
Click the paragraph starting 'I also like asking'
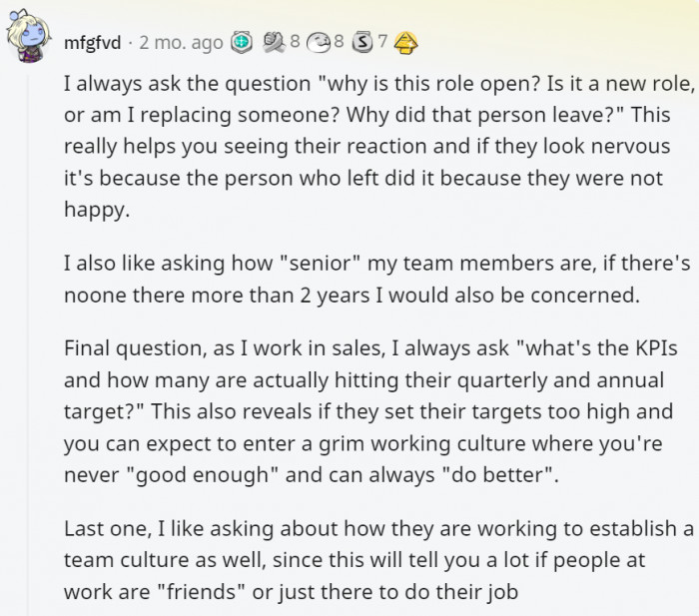pyautogui.click(x=377, y=279)
